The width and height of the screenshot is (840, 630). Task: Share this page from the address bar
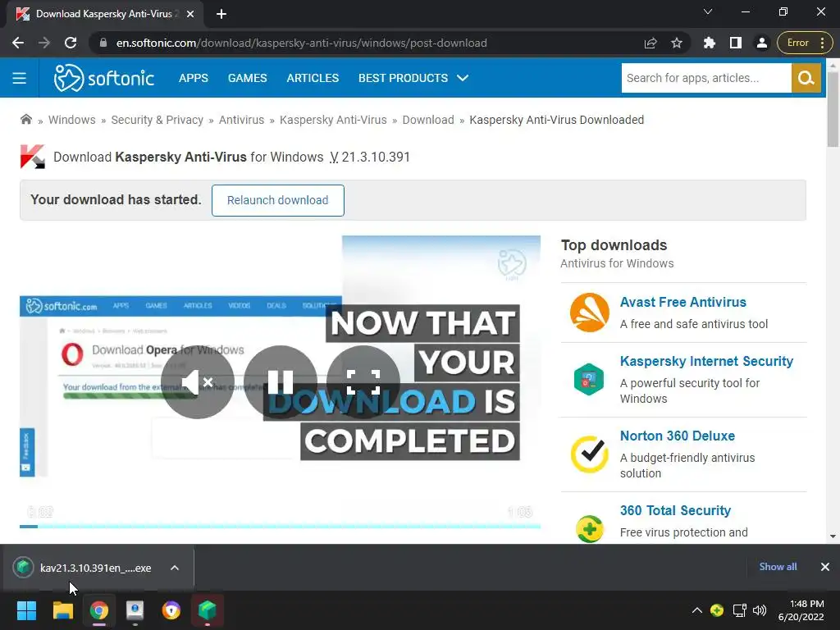651,43
